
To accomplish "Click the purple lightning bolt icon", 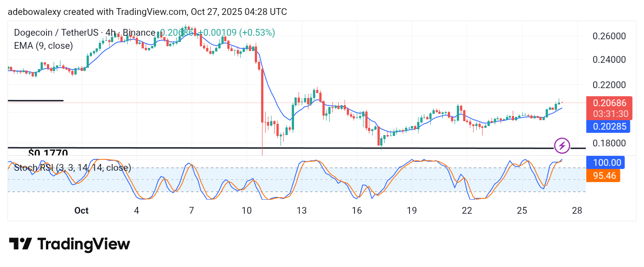I will (x=562, y=145).
